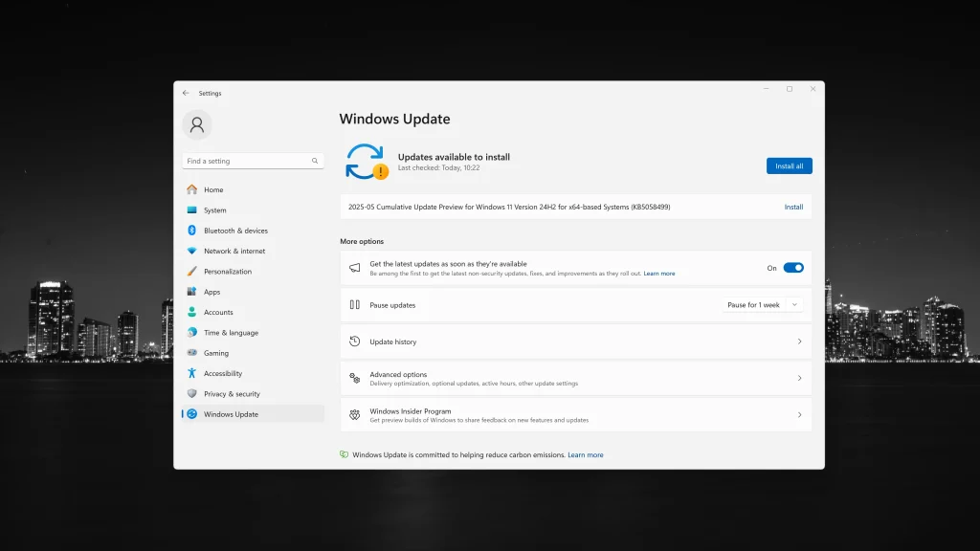Open Gaming settings label
980x551 pixels.
click(x=216, y=353)
